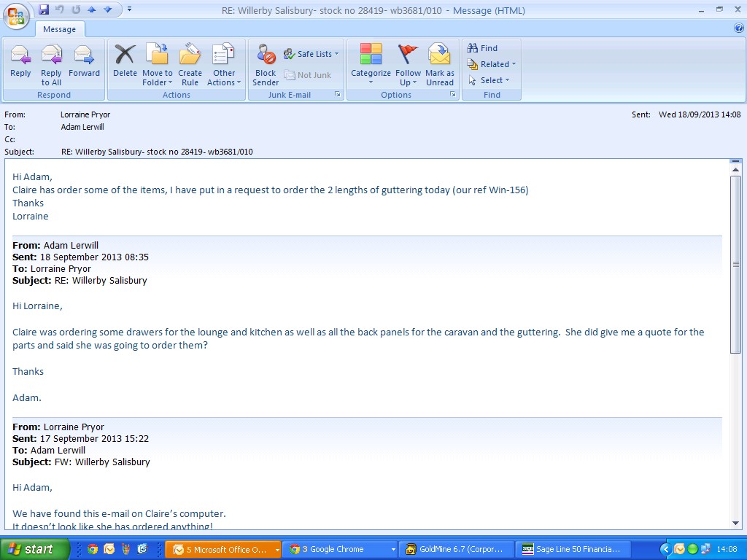Click the vertical scrollbar thumb in message body
The width and height of the screenshot is (747, 560).
[735, 264]
